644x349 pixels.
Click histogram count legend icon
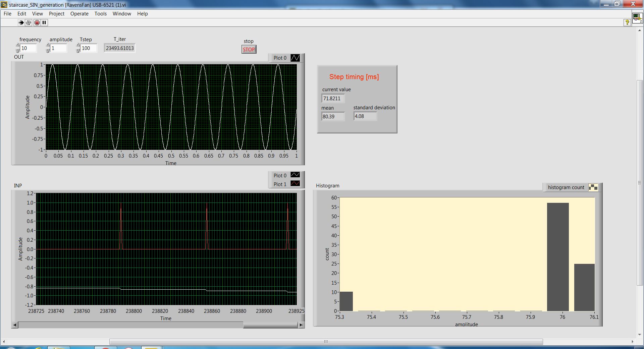593,187
